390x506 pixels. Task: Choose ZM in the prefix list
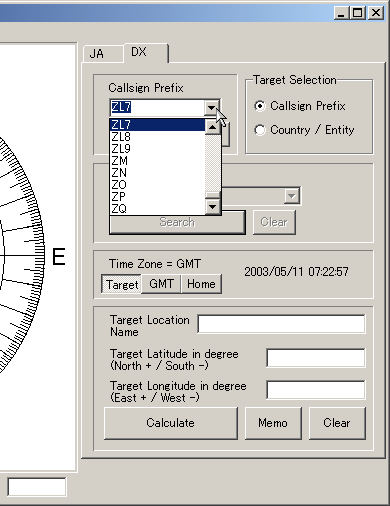158,161
